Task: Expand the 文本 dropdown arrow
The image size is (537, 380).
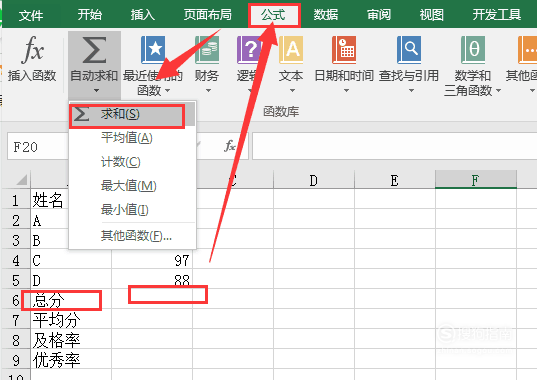Action: (292, 91)
